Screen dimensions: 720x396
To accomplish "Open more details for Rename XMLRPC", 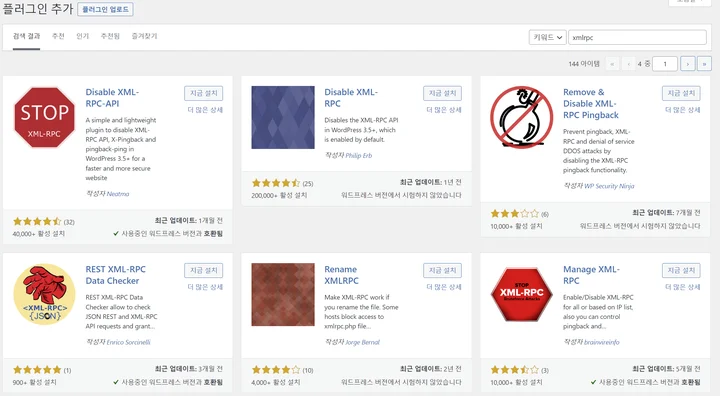I will [444, 287].
